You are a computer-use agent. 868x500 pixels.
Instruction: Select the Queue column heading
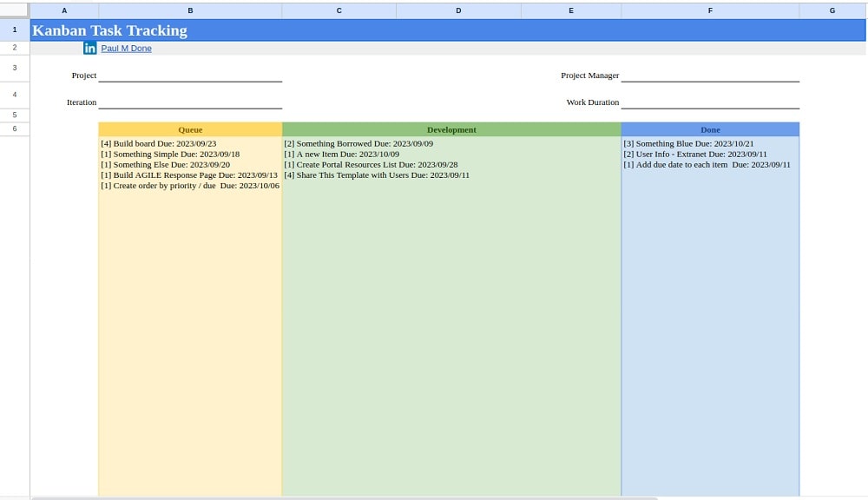coord(190,129)
